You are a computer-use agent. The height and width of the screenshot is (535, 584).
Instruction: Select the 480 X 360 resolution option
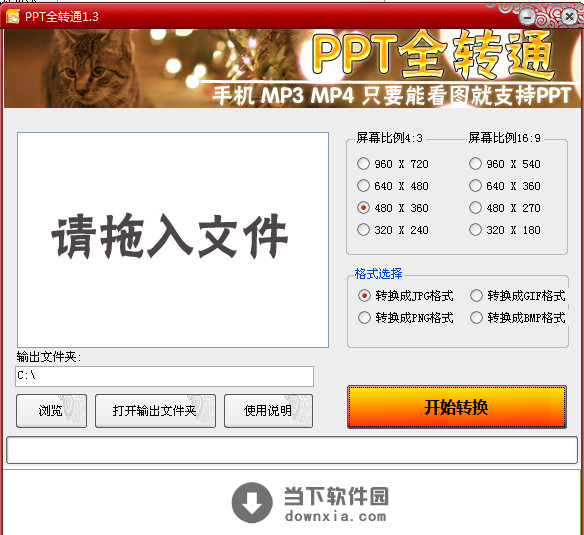[x=393, y=208]
